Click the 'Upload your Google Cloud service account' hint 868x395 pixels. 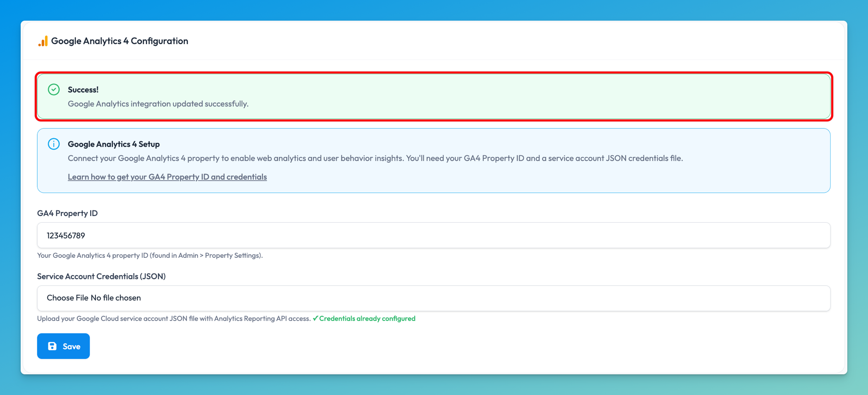(x=174, y=319)
